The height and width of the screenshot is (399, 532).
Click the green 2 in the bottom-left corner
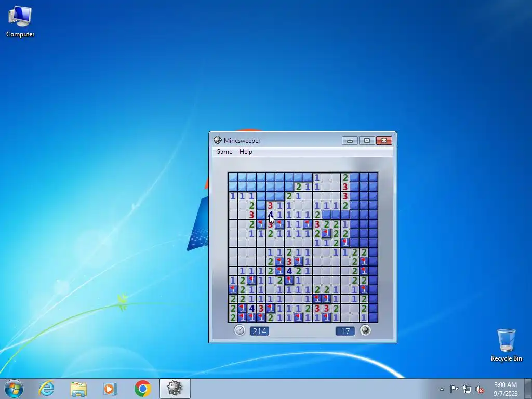tap(233, 317)
